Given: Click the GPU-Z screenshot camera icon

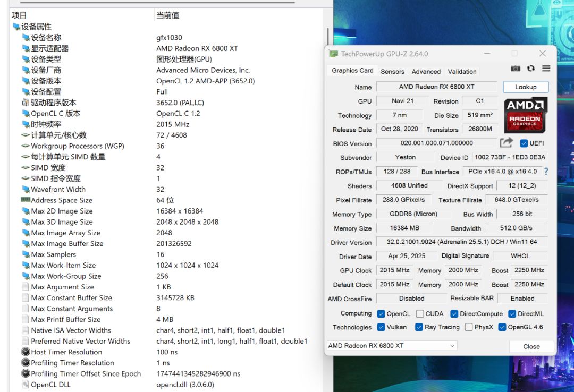Looking at the screenshot, I should click(x=516, y=69).
